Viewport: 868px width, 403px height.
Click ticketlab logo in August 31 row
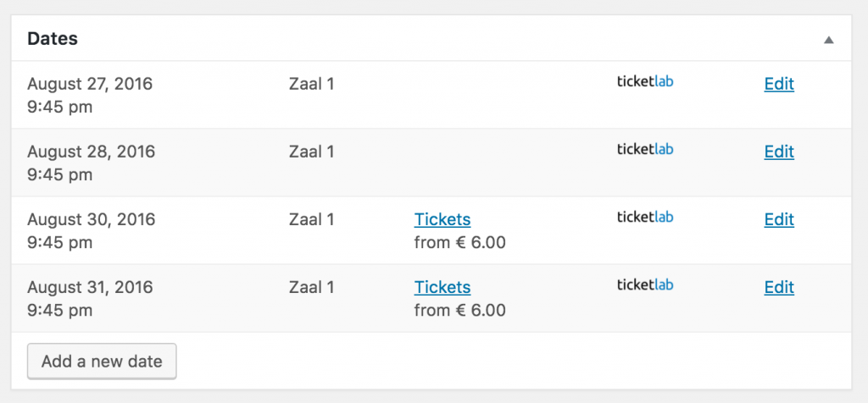click(x=645, y=285)
